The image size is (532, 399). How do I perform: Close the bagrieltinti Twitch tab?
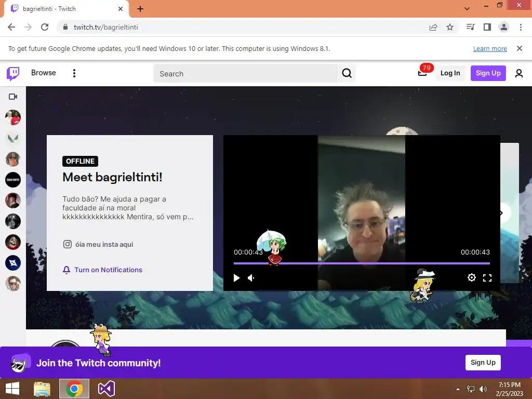[121, 9]
